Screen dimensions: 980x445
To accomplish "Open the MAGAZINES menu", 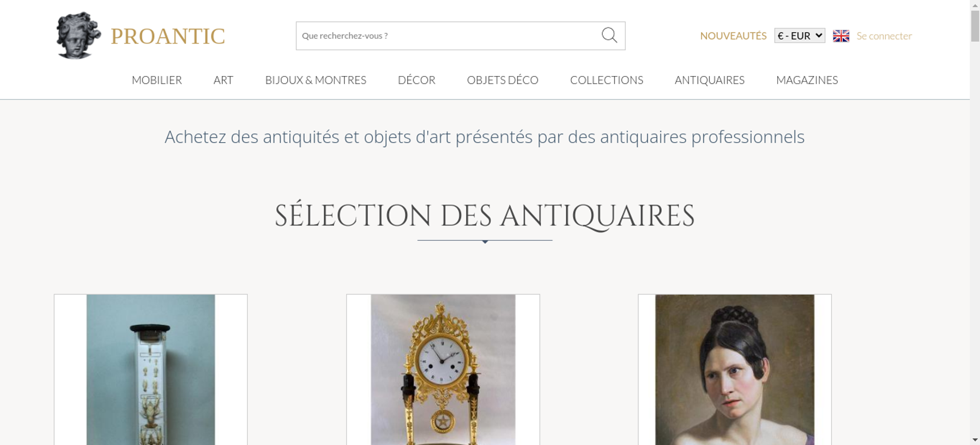I will (807, 80).
